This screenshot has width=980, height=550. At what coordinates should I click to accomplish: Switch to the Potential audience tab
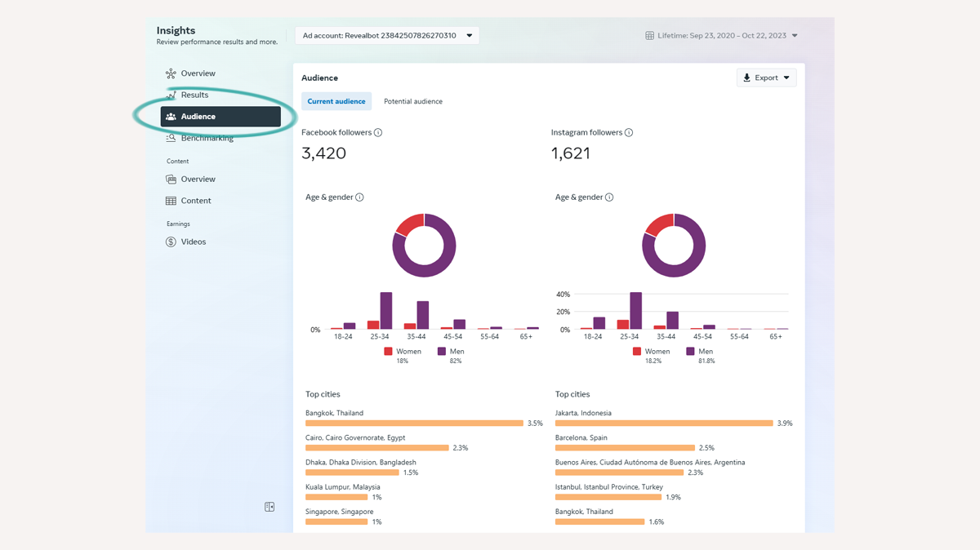pyautogui.click(x=413, y=101)
